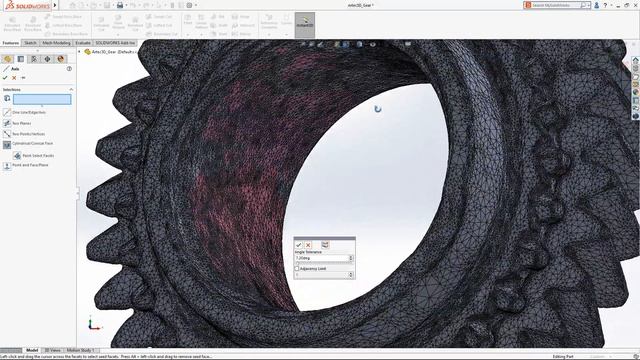Click the greyed Extruded Cut ribbon button
Viewport: 640px width, 360px height.
click(x=101, y=23)
